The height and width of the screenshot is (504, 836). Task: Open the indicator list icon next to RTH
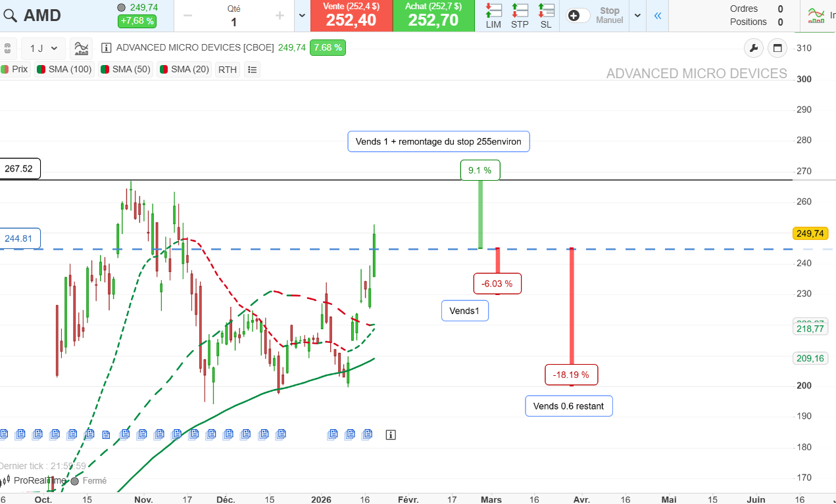pyautogui.click(x=252, y=69)
